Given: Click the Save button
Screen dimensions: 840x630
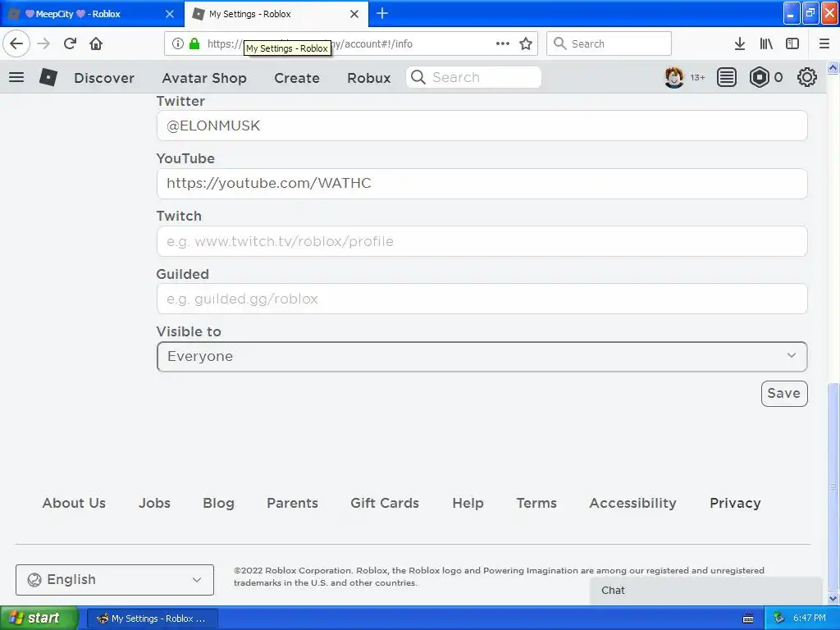Looking at the screenshot, I should (x=783, y=393).
